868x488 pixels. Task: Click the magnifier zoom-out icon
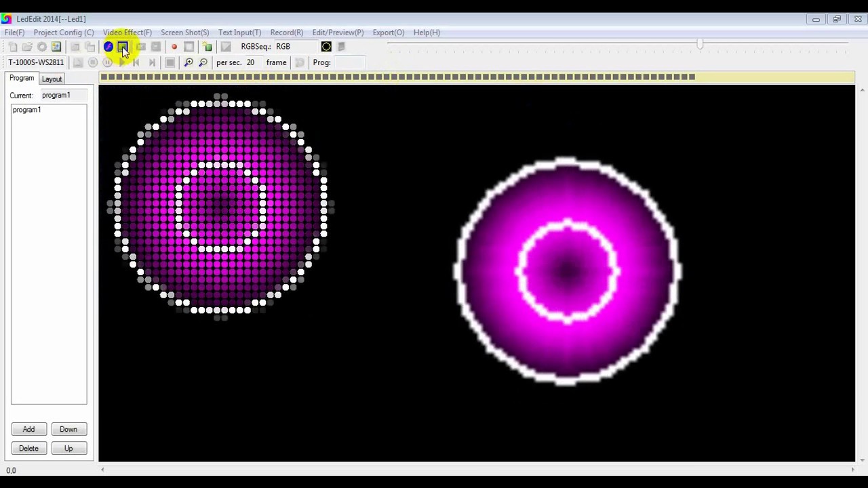pos(203,62)
